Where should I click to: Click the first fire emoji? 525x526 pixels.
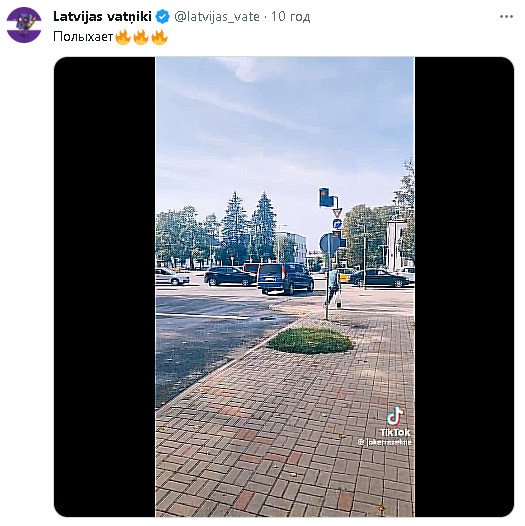pos(123,37)
